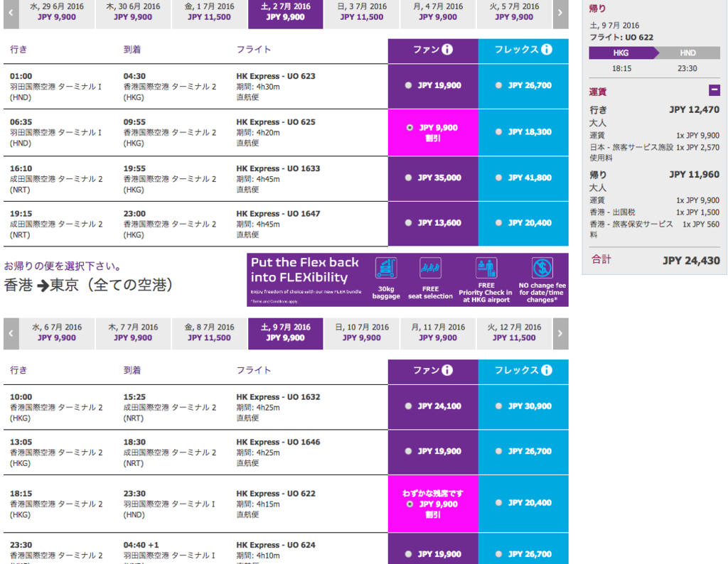Select the JPY 9,900 discount fare for UO 622
The width and height of the screenshot is (728, 564).
(409, 504)
